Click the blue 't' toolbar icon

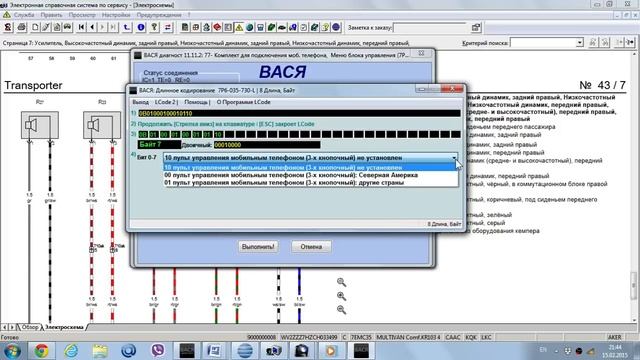[x=127, y=27]
